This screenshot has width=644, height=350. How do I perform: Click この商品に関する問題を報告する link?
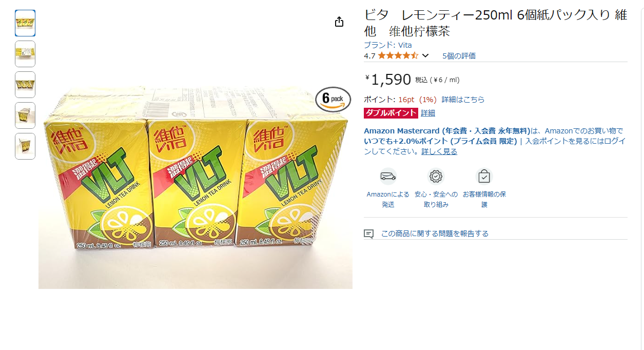point(435,234)
